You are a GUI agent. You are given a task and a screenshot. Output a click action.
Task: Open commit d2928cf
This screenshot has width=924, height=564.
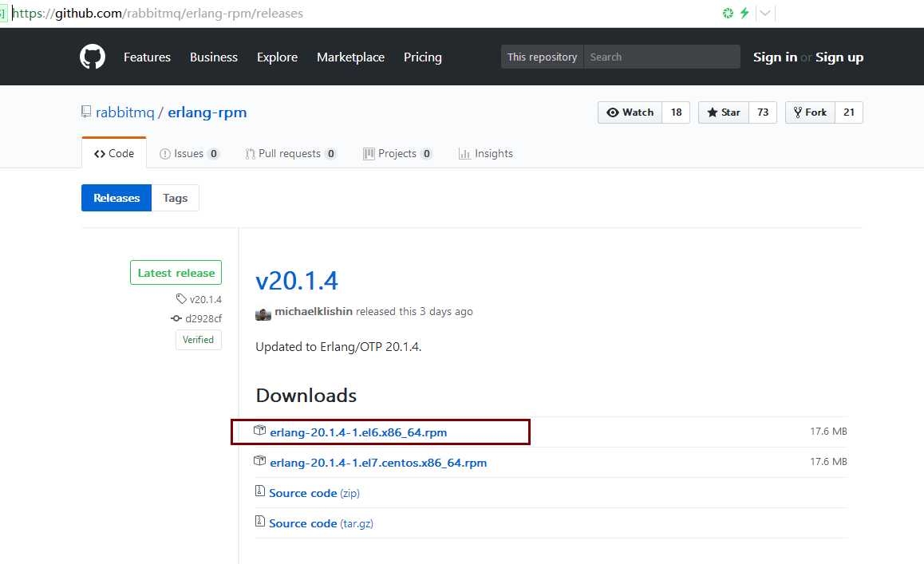coord(203,318)
